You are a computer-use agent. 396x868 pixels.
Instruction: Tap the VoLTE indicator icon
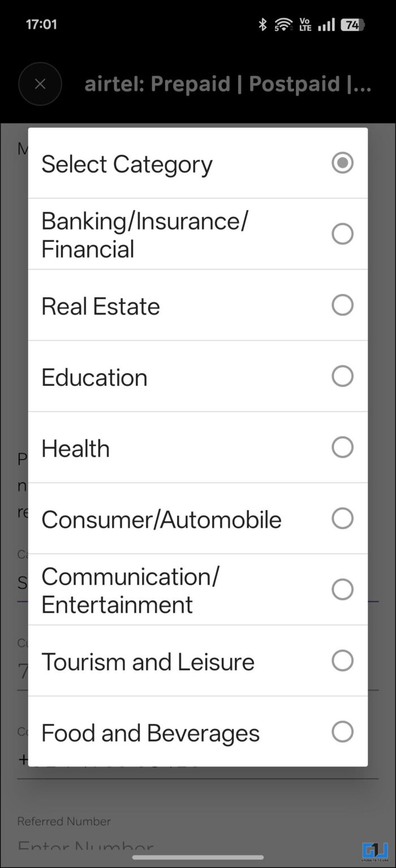(305, 24)
